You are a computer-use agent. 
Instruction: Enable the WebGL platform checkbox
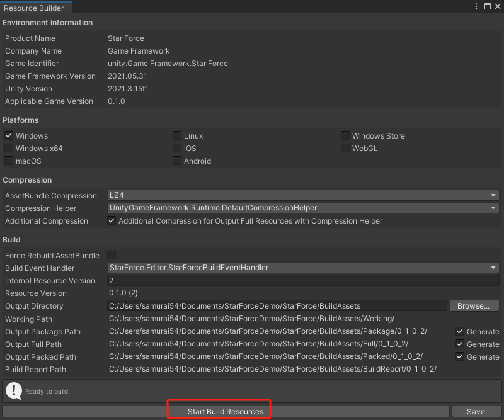point(345,147)
